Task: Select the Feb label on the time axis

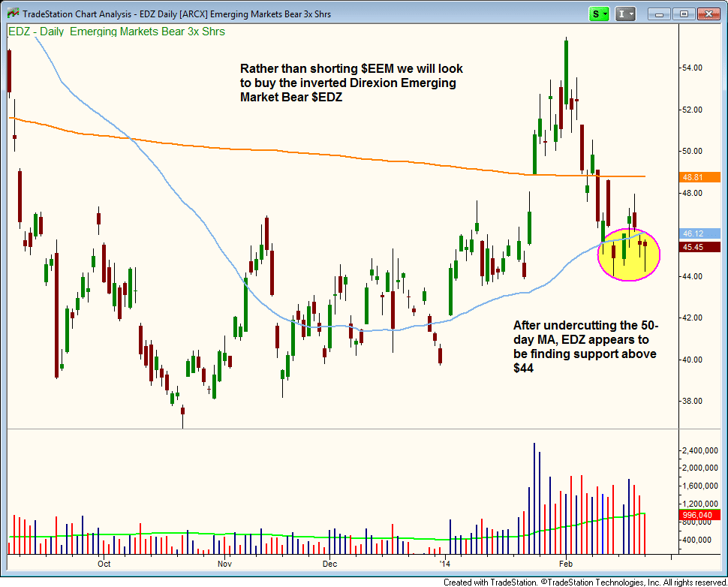Action: [x=565, y=564]
